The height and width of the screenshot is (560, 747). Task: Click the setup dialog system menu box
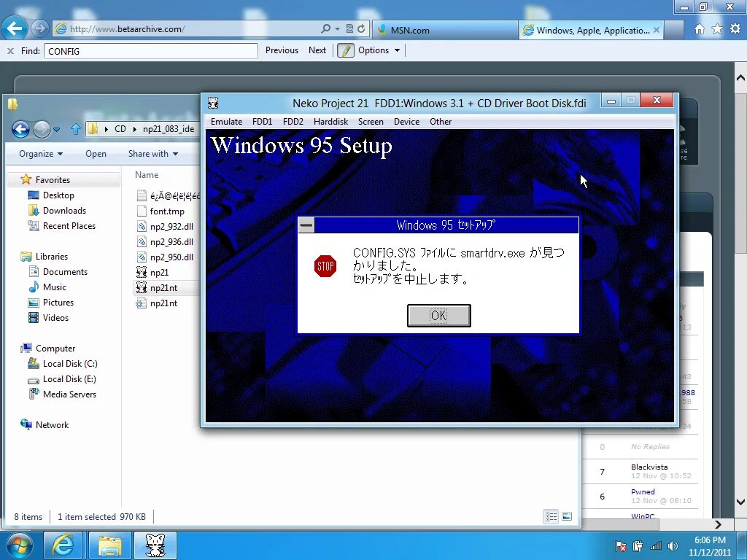[306, 225]
